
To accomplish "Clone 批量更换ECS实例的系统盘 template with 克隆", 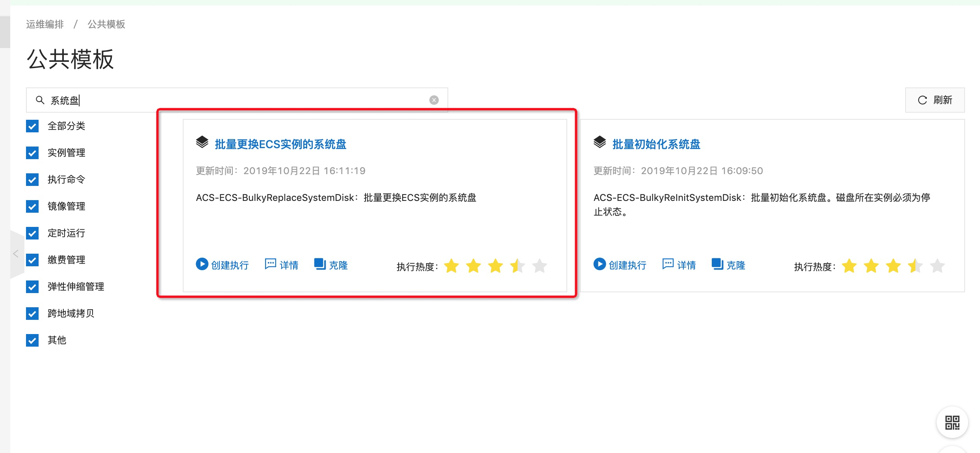I will pyautogui.click(x=331, y=265).
